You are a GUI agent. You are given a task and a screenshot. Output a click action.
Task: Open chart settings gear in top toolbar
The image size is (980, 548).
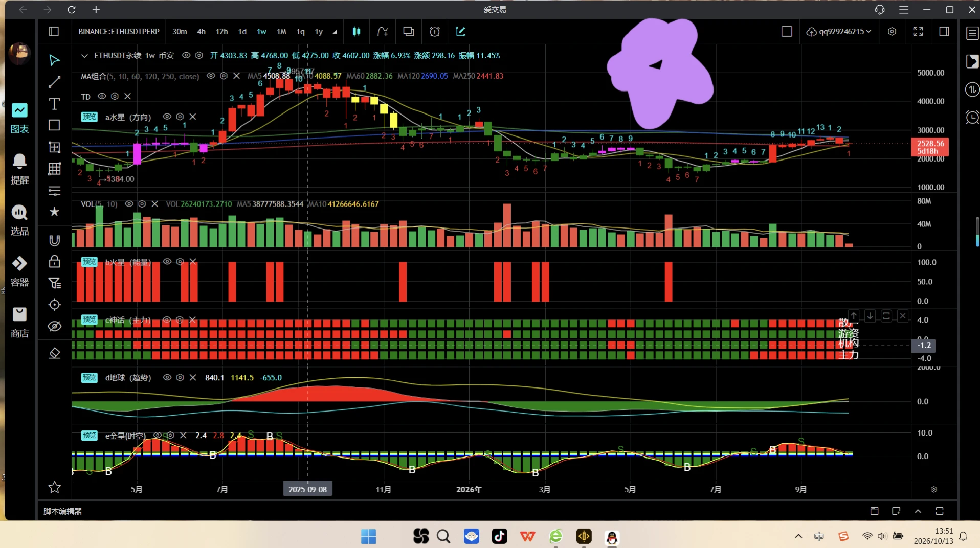pos(892,32)
